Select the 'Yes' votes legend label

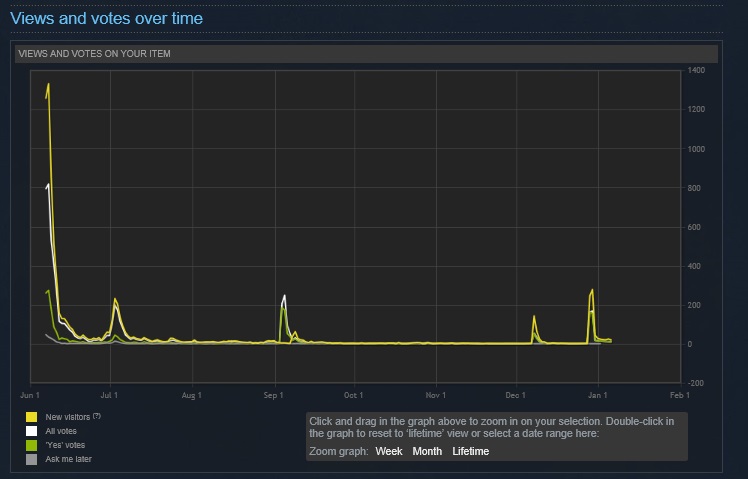tap(65, 444)
